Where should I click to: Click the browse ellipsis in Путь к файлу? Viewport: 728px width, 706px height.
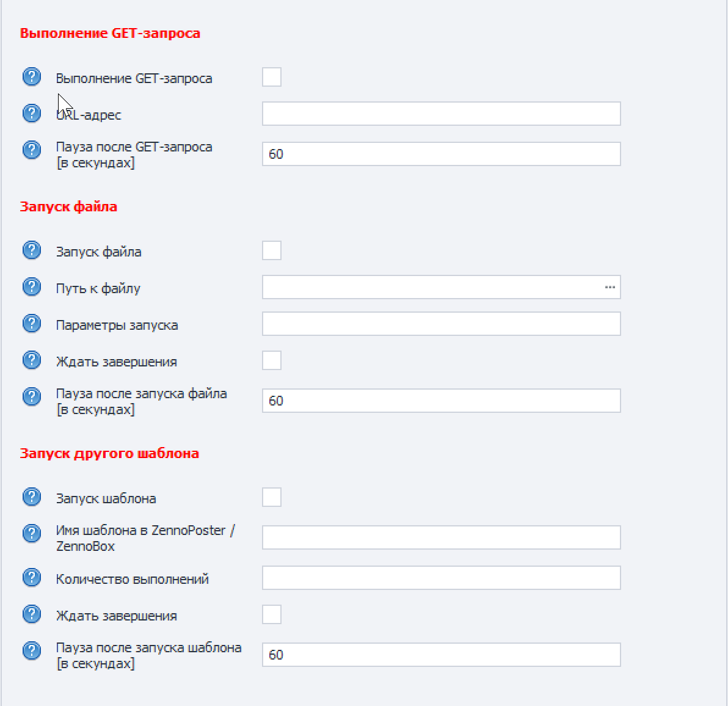coord(610,287)
